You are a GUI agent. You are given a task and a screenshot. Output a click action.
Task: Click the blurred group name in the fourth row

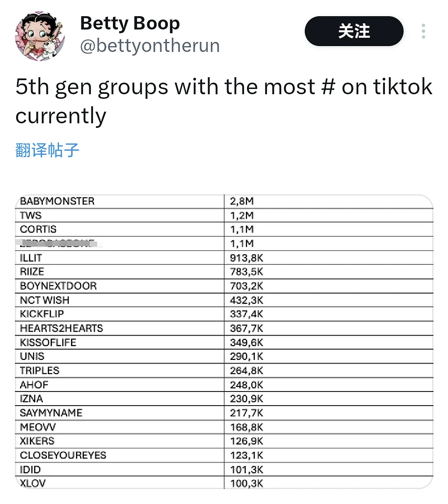57,243
